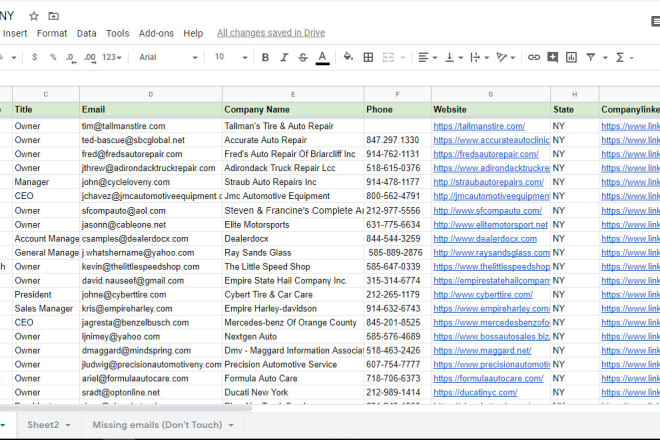Open the Tools menu
Image resolution: width=660 pixels, height=440 pixels.
pos(117,33)
